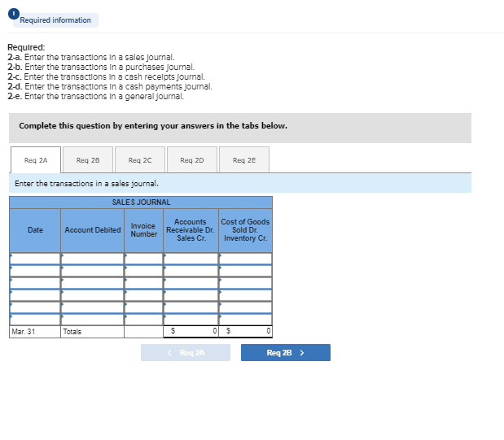
Task: Click the SALES JOURNAL table title
Action: click(x=141, y=203)
